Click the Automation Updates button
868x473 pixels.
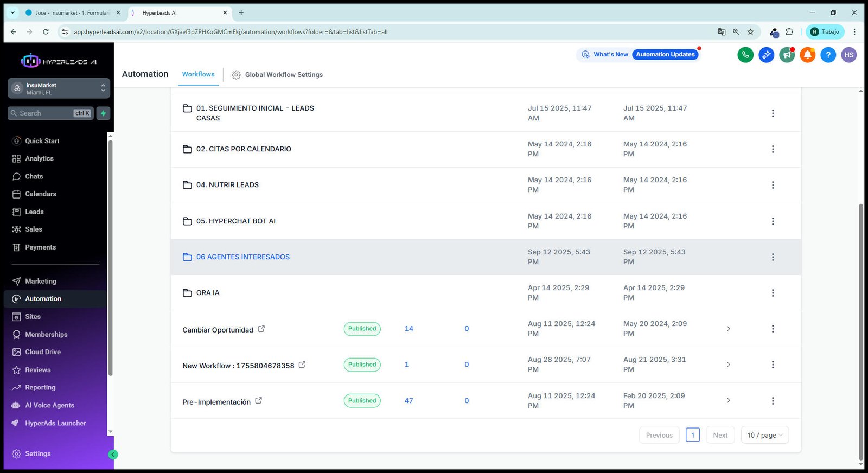tap(665, 54)
